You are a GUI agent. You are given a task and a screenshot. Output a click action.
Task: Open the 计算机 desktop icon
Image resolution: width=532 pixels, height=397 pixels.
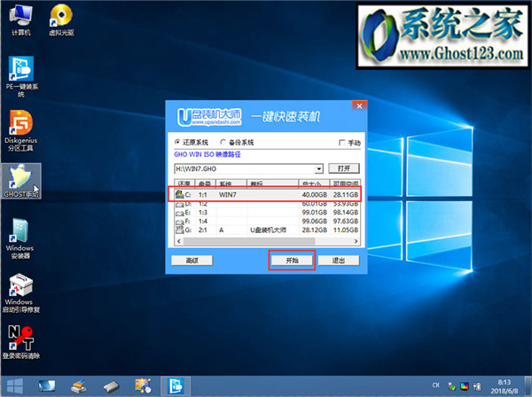point(20,20)
